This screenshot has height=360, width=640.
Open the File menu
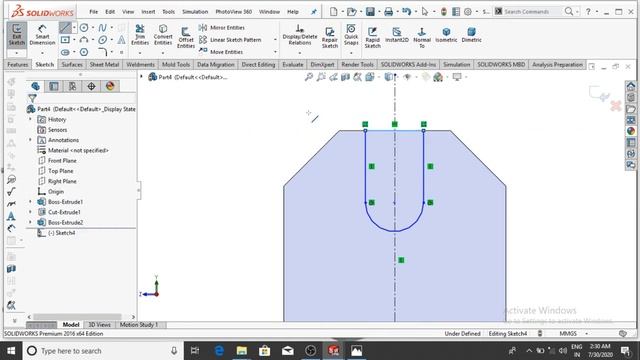[93, 12]
